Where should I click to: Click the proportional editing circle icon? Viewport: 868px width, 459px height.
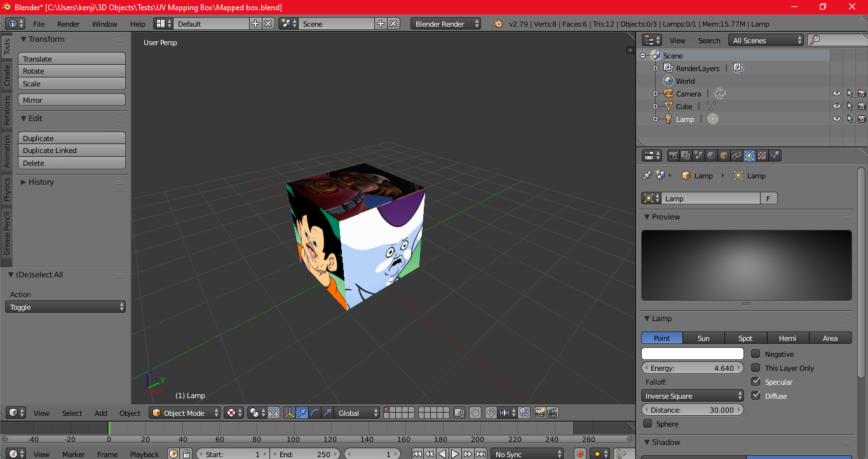(x=475, y=413)
